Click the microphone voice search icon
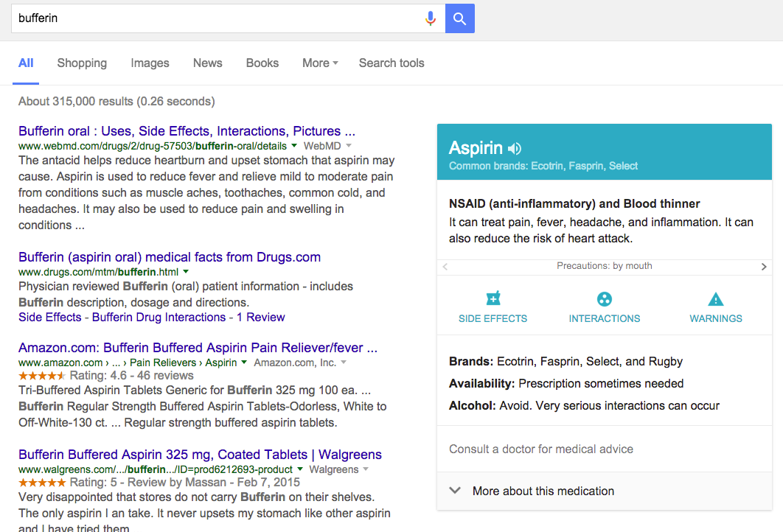783x532 pixels. pos(430,18)
